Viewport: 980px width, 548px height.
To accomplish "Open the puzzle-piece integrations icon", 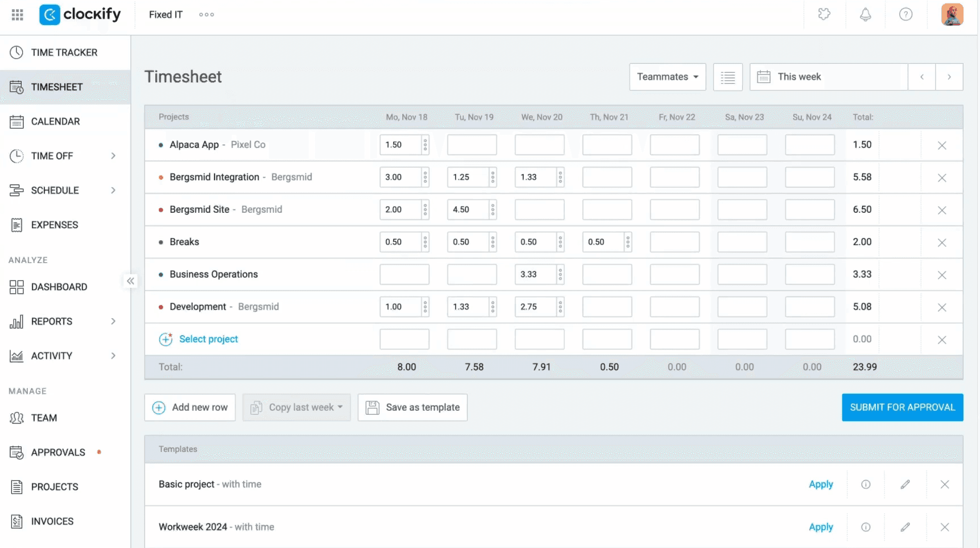I will [824, 15].
